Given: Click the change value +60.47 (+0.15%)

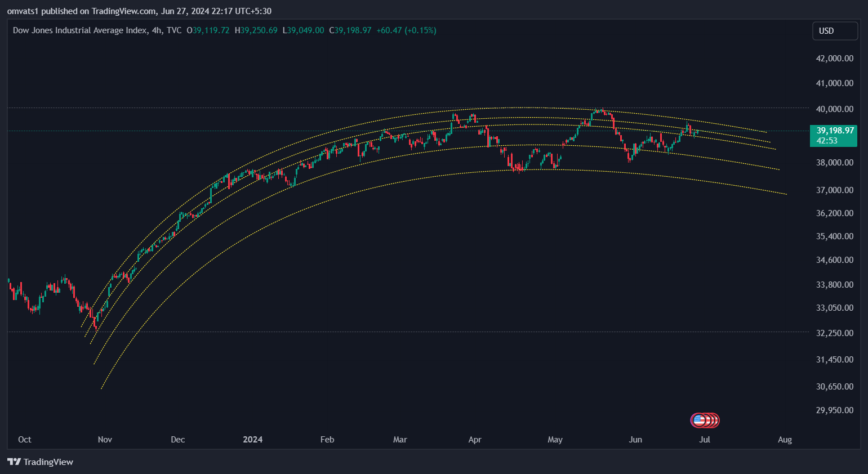Looking at the screenshot, I should pyautogui.click(x=407, y=30).
